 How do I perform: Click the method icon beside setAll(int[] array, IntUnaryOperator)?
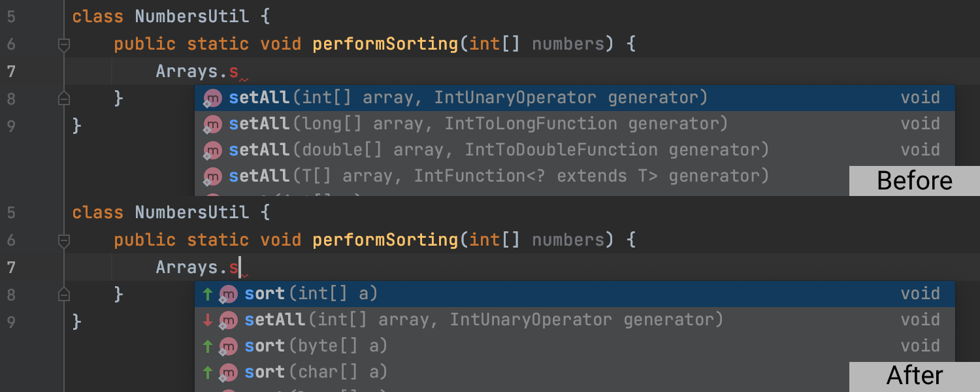(x=212, y=97)
